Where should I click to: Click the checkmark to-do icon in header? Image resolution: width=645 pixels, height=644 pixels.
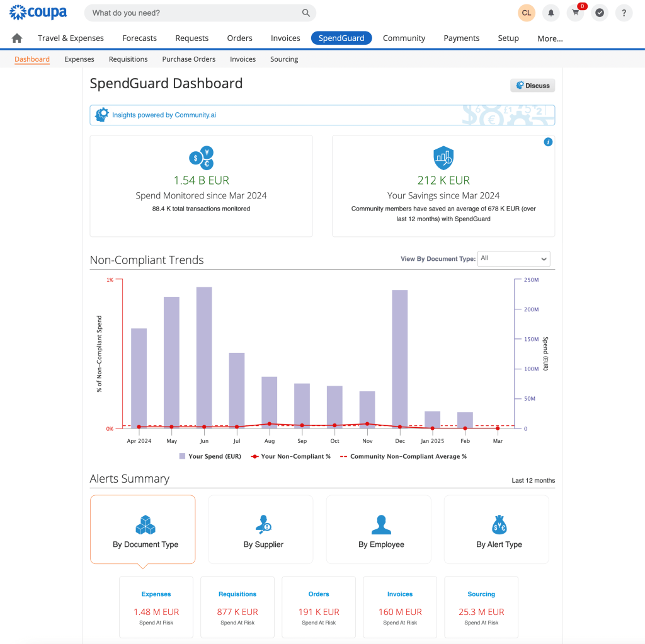(x=600, y=13)
